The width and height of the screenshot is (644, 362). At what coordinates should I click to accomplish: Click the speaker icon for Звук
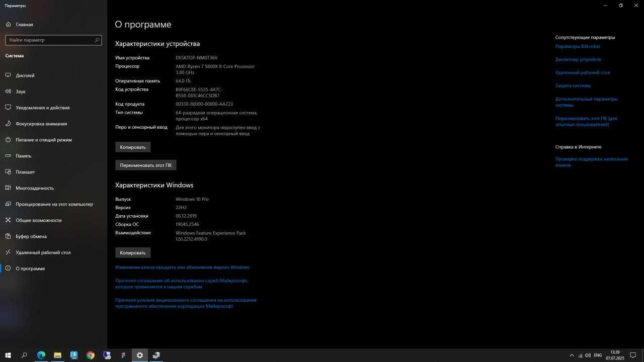tap(8, 92)
